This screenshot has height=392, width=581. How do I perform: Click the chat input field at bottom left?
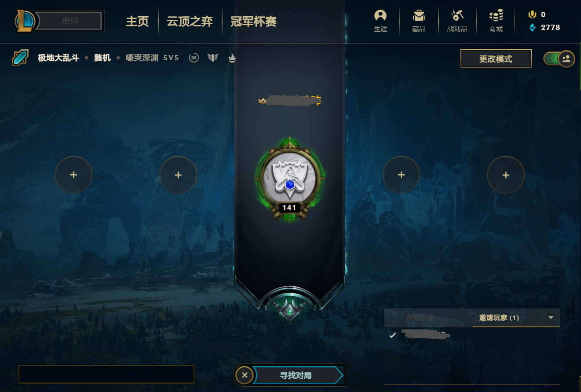[106, 374]
